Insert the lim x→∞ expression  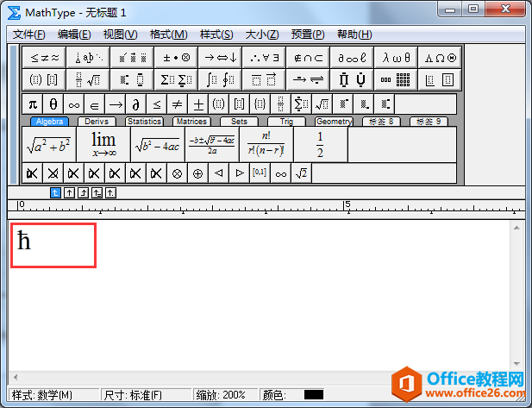[103, 145]
